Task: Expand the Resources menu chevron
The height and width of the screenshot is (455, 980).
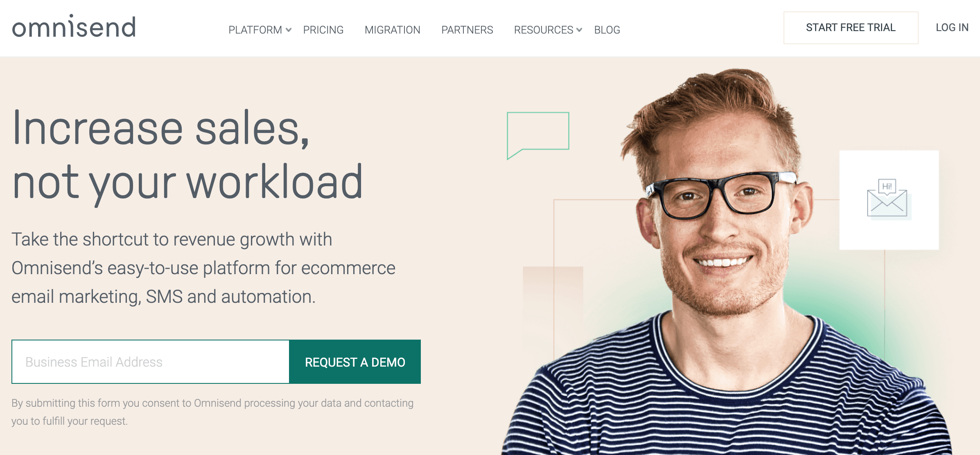Action: [x=579, y=30]
